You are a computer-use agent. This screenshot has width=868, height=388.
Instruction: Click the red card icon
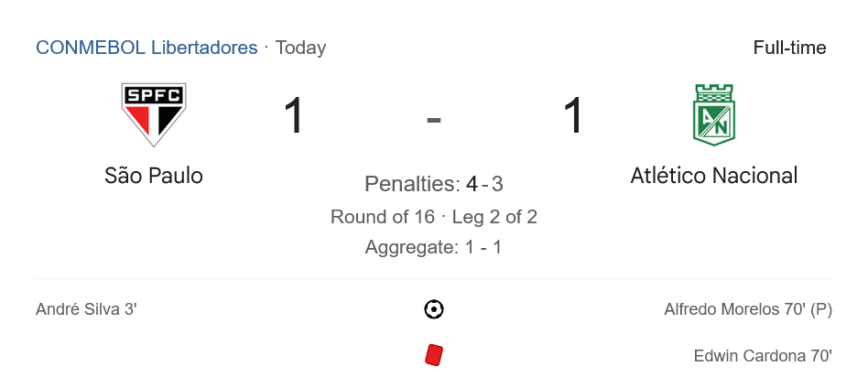coord(434,355)
